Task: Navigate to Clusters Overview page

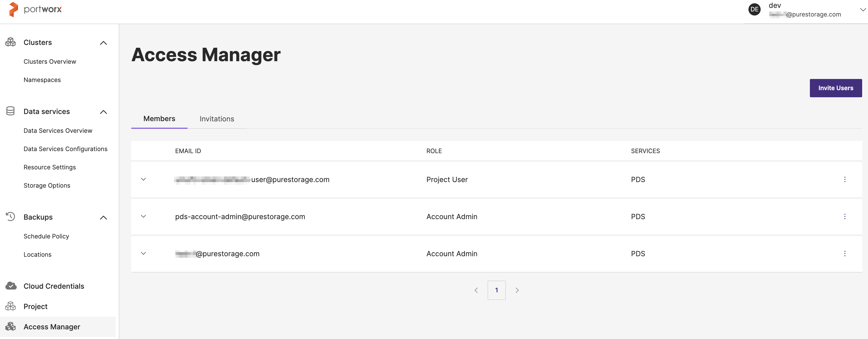Action: (50, 61)
